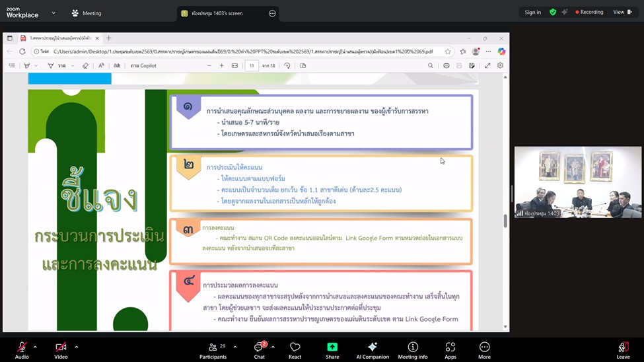Expand participants options arrow
The width and height of the screenshot is (644, 362).
pos(235,347)
